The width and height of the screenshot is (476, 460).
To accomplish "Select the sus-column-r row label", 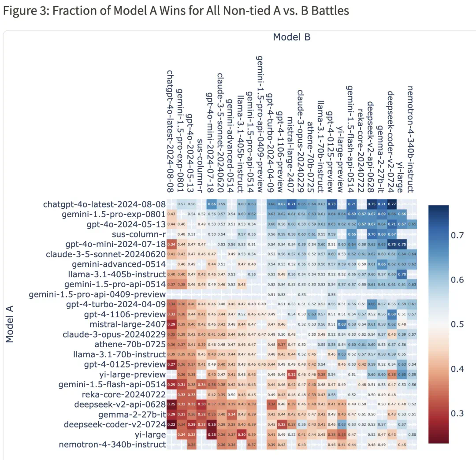I will click(138, 234).
